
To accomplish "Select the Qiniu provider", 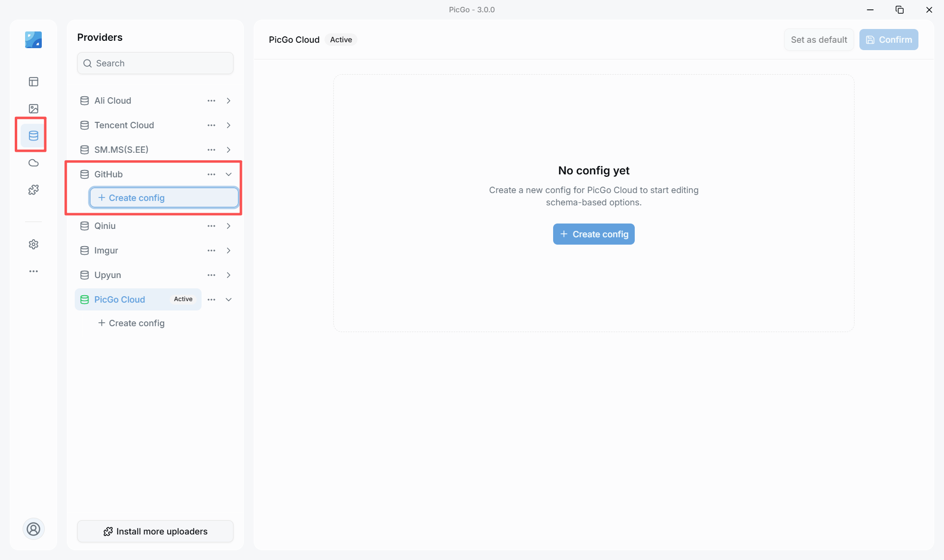I will coord(138,226).
